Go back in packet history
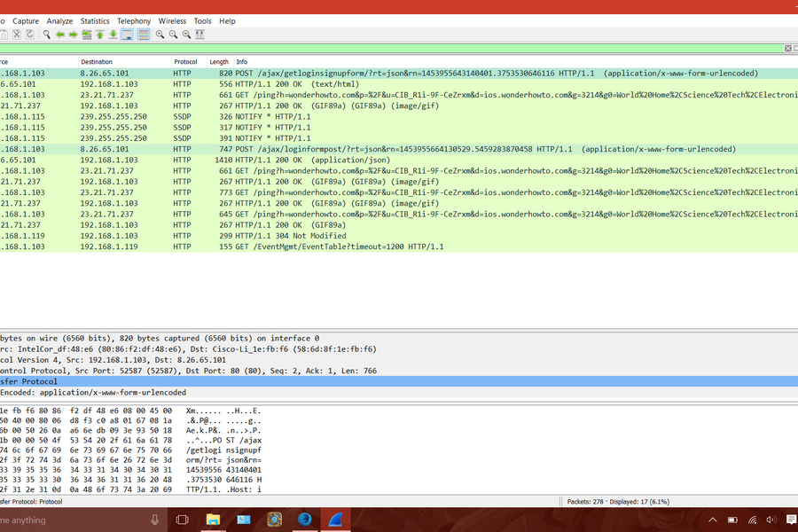798x532 pixels. [60, 34]
